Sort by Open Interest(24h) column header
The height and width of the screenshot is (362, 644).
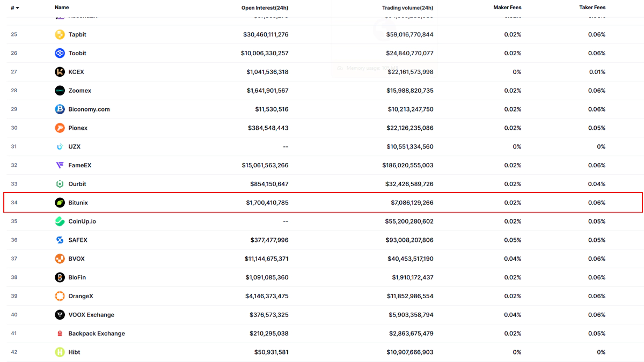(265, 8)
